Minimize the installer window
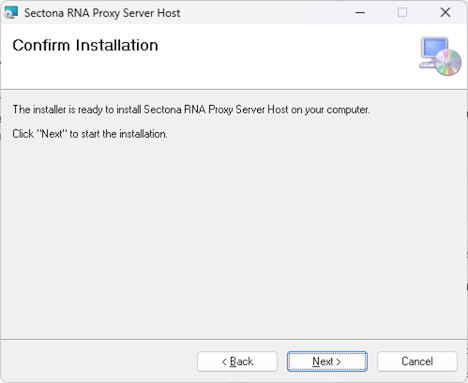 pos(360,13)
